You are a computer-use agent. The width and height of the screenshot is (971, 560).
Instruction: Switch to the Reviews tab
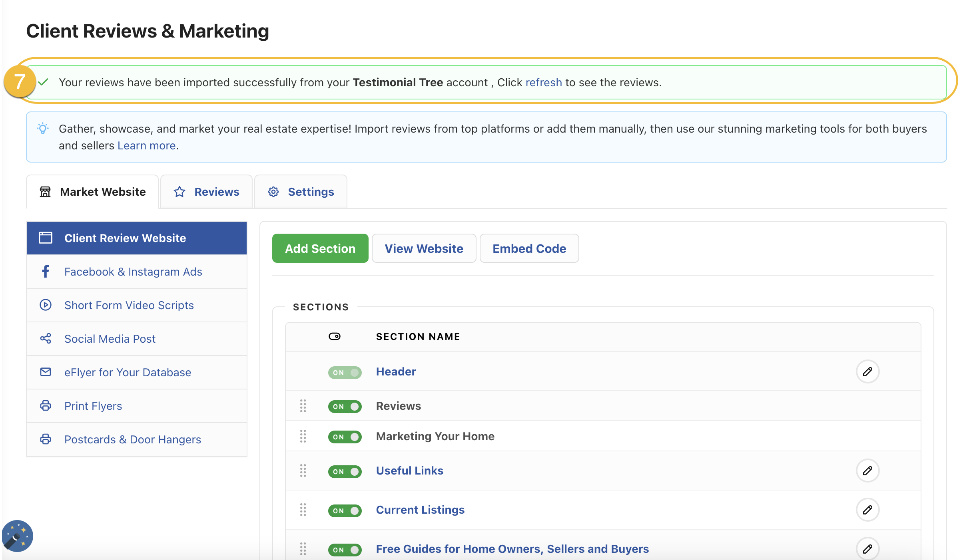click(207, 191)
